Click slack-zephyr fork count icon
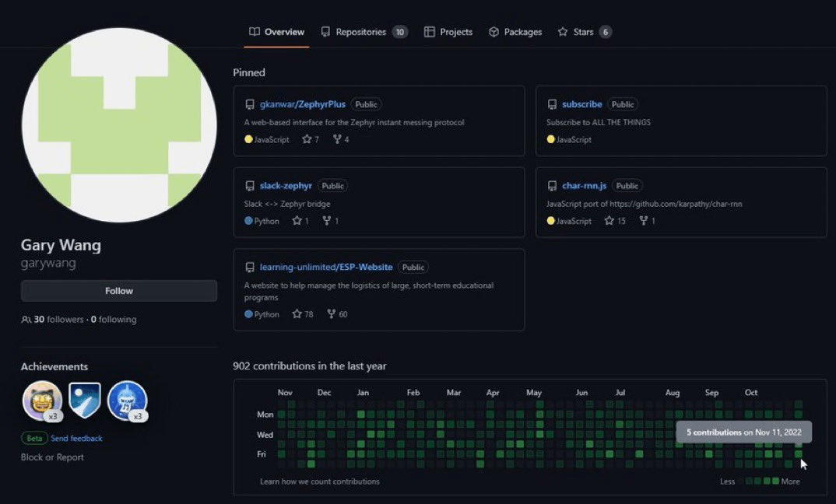 click(x=326, y=221)
